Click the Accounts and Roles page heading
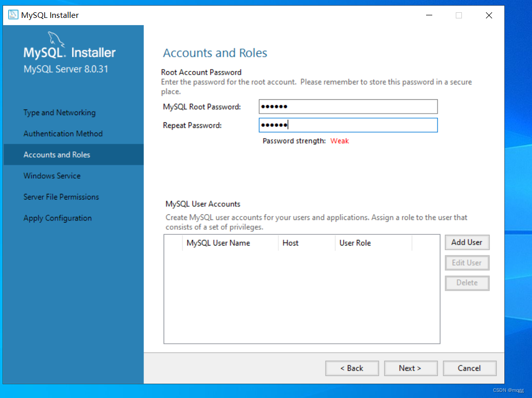Viewport: 532px width, 398px height. click(x=215, y=53)
